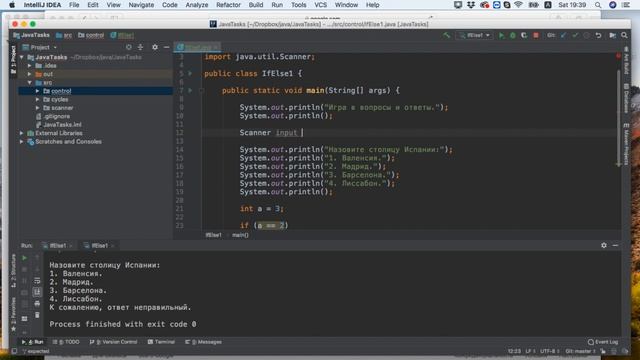This screenshot has height=360, width=640.
Task: Toggle soft-wrap in Run console
Action: 37,280
